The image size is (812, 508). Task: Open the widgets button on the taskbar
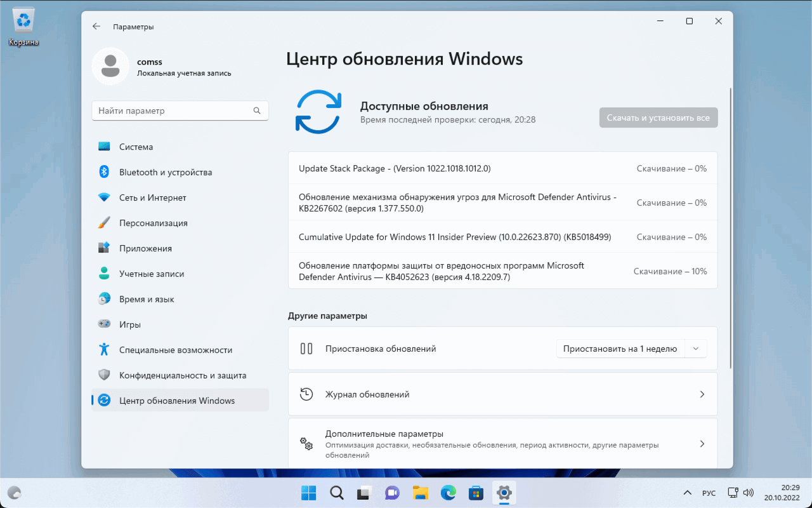[15, 493]
